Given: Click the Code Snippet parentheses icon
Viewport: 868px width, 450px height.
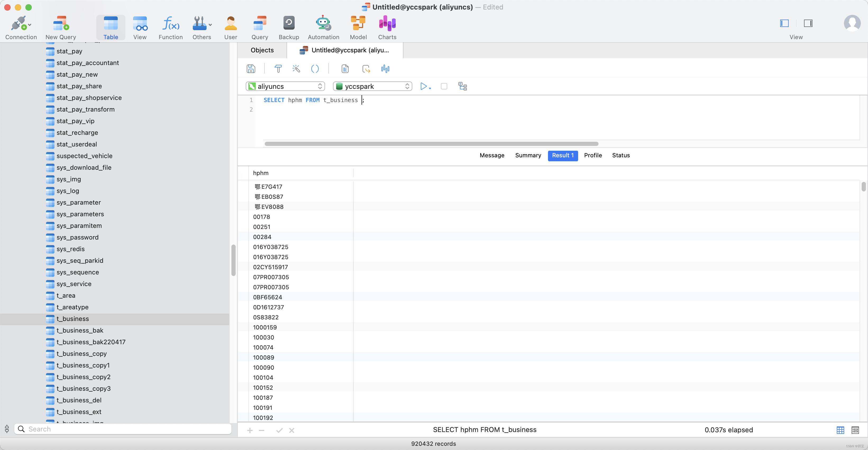Looking at the screenshot, I should 315,69.
